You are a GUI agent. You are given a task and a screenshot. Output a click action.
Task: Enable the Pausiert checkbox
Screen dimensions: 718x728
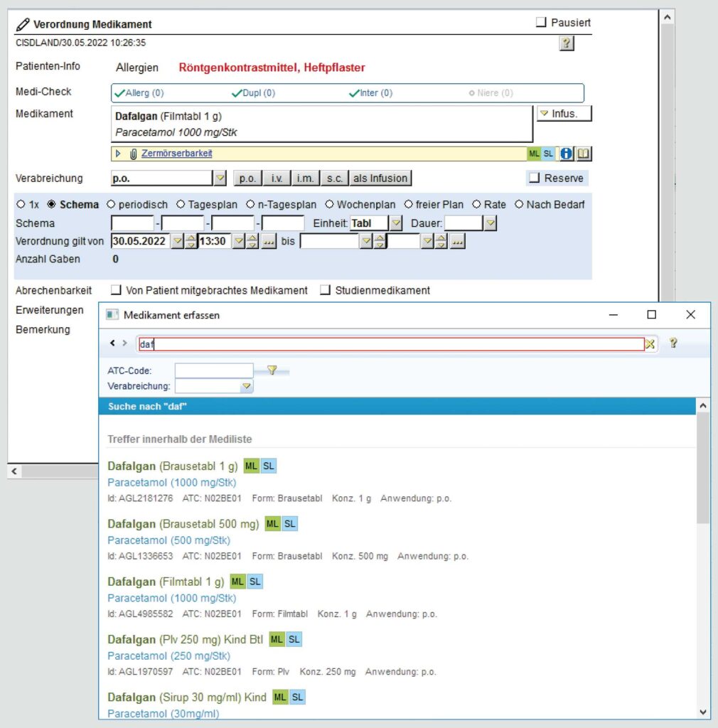pyautogui.click(x=541, y=23)
